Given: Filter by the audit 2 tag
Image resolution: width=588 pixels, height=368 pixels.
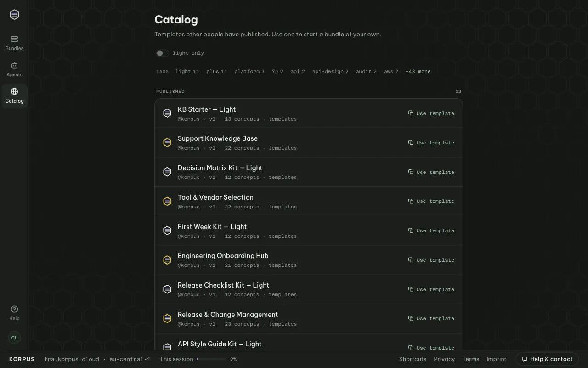Looking at the screenshot, I should pyautogui.click(x=366, y=72).
